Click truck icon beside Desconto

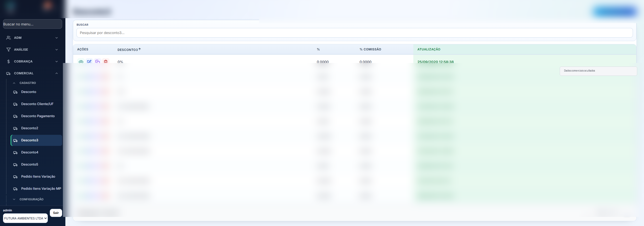coord(15,92)
